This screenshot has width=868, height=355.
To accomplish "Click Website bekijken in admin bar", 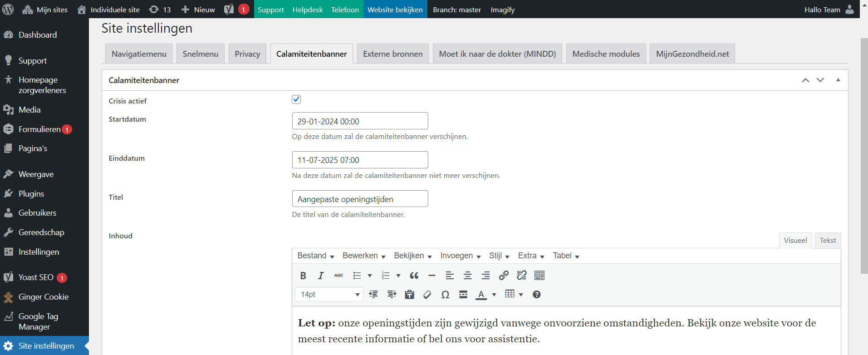I will [x=395, y=9].
